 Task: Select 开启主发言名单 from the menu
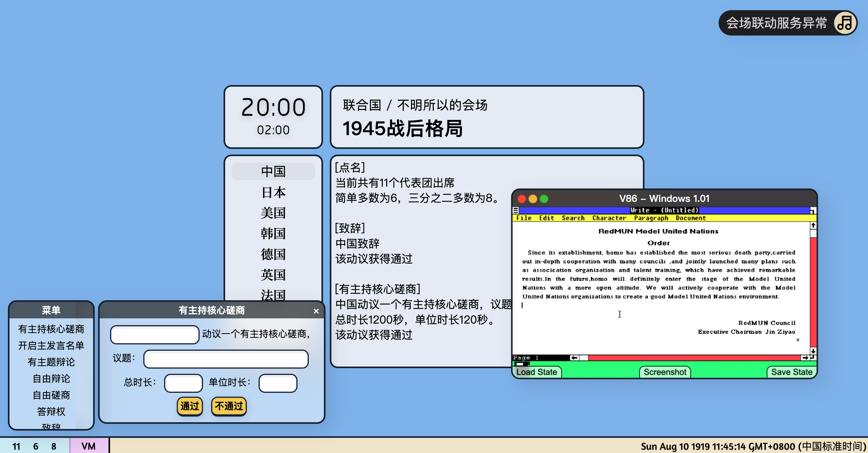pyautogui.click(x=51, y=345)
